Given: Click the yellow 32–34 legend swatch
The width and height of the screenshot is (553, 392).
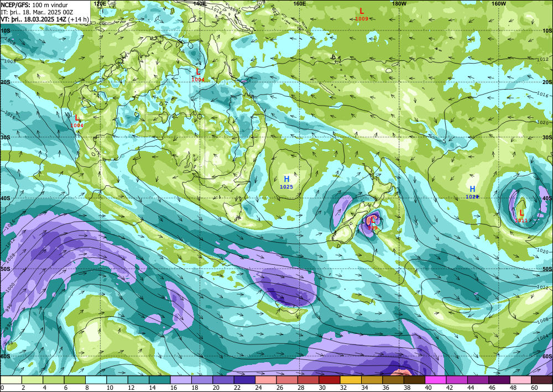Looking at the screenshot, I should (351, 380).
